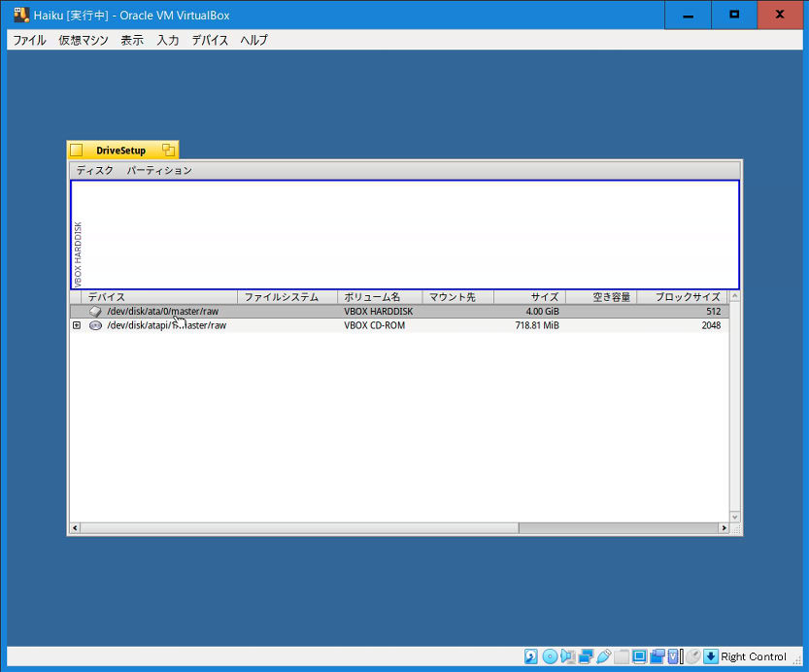Click VBOX HARDDISK volume name cell

pos(378,311)
